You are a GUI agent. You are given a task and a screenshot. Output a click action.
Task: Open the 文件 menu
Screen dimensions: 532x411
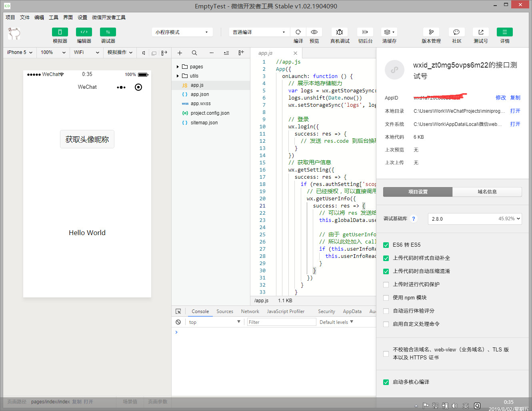[x=25, y=18]
